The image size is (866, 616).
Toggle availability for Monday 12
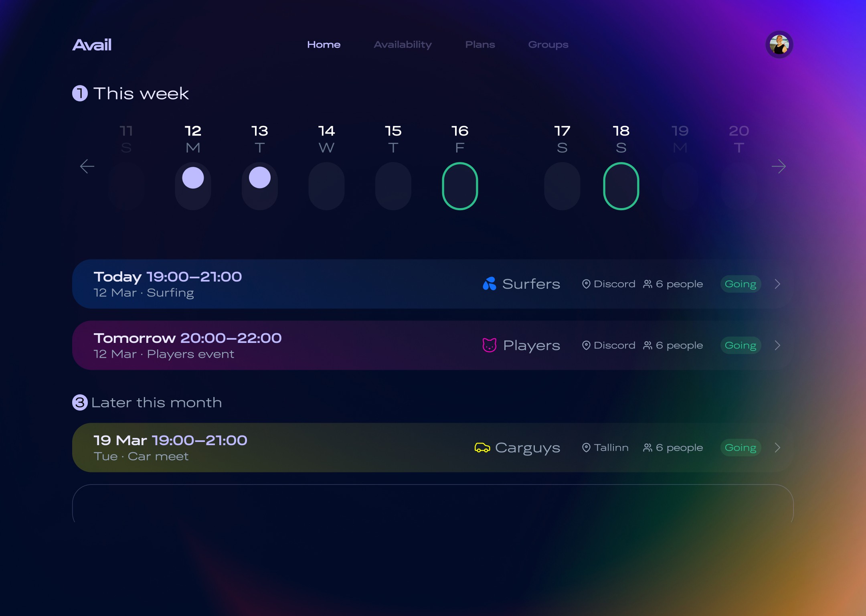193,186
